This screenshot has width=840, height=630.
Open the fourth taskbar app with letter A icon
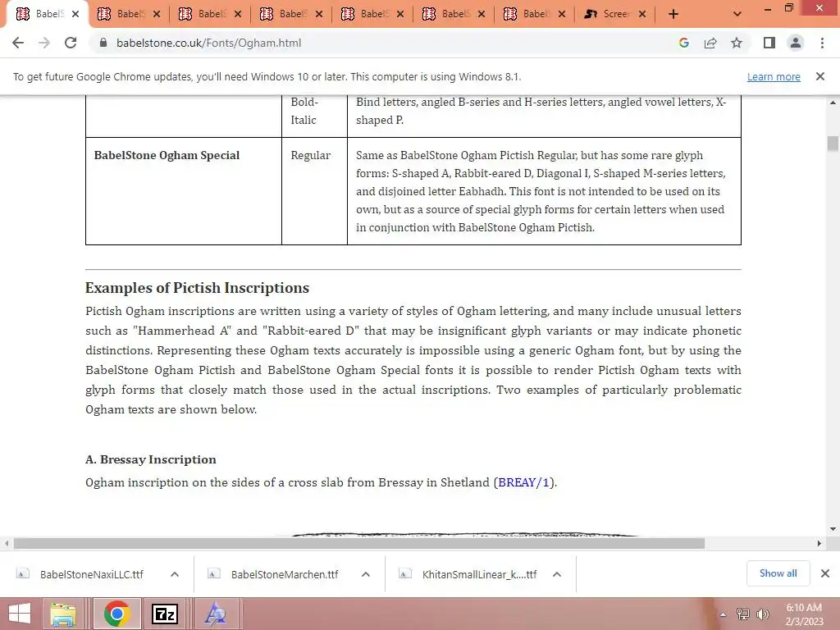click(x=216, y=614)
